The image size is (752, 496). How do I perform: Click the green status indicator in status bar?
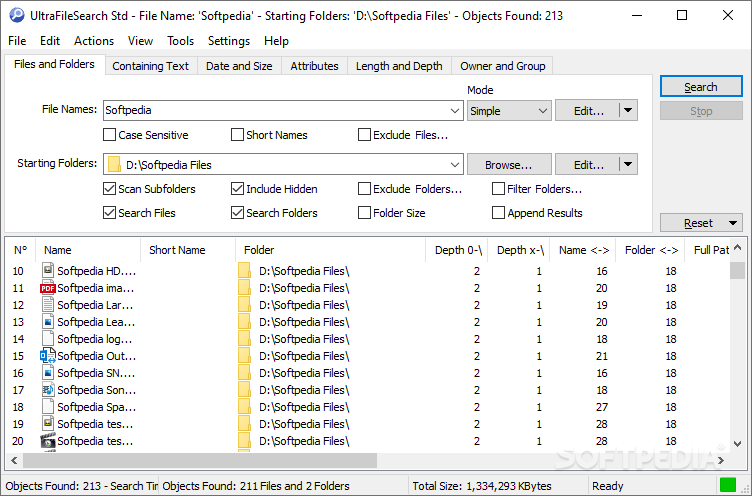pos(728,485)
